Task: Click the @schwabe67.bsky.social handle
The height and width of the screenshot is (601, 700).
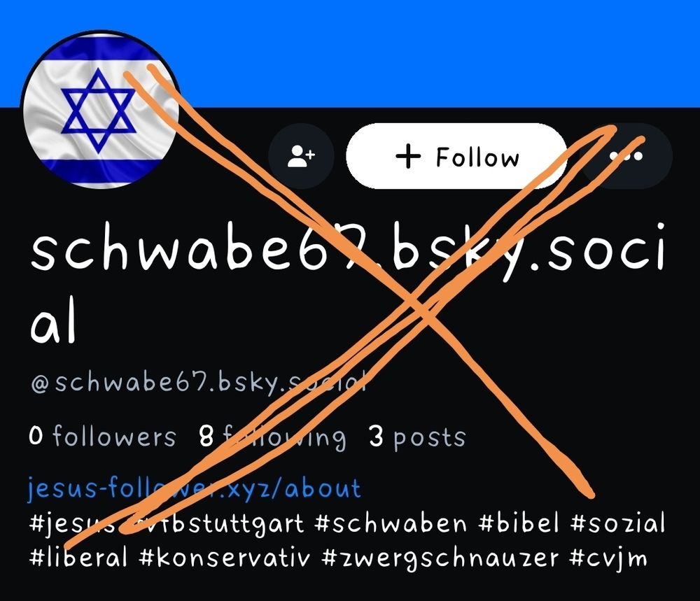Action: coord(199,383)
